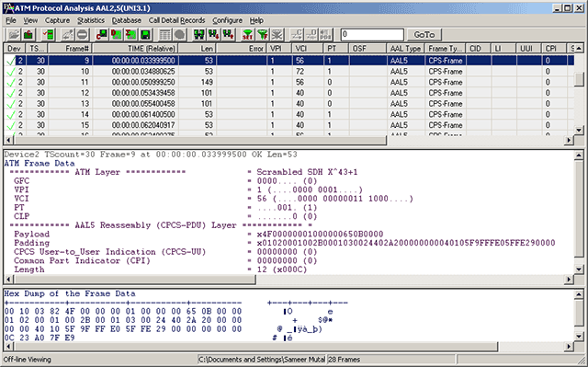Open the Call Detail Records menu

click(x=177, y=20)
